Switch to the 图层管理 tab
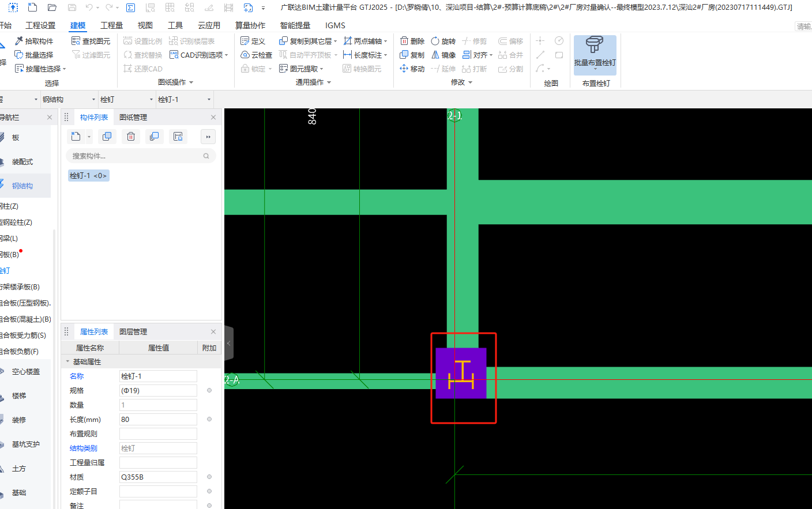Screen dimensions: 812x509 point(133,331)
